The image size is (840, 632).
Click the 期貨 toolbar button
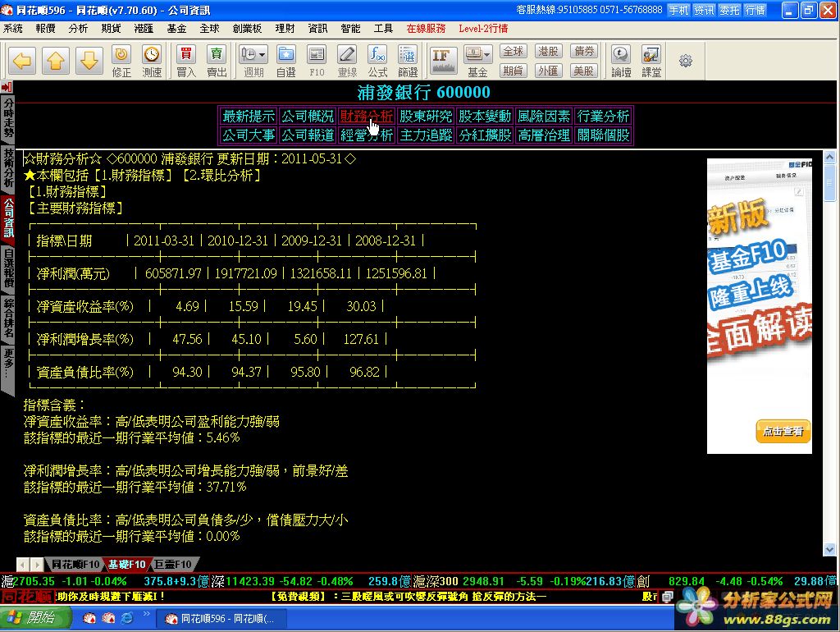(514, 71)
